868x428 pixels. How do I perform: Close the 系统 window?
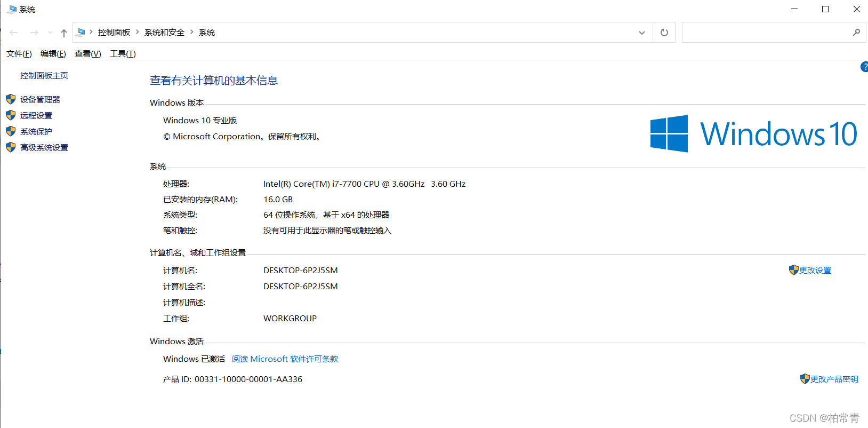(856, 9)
